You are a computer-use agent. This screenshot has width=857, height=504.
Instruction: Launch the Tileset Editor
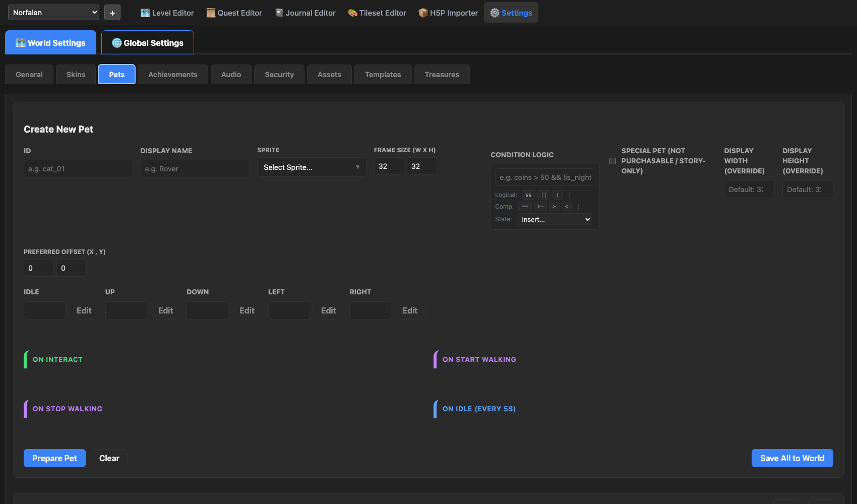tap(377, 13)
